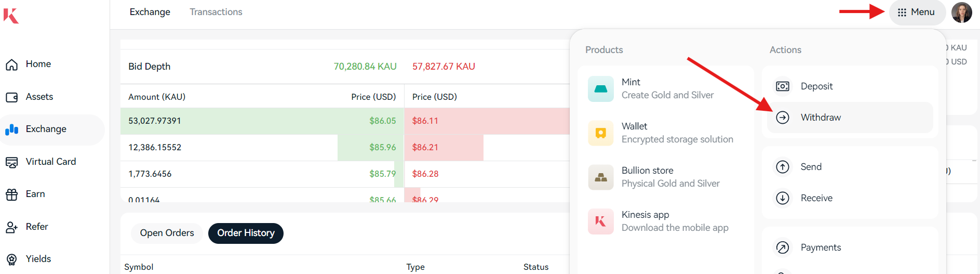
Task: Open the Assets wallet icon in sidebar
Action: click(x=12, y=97)
